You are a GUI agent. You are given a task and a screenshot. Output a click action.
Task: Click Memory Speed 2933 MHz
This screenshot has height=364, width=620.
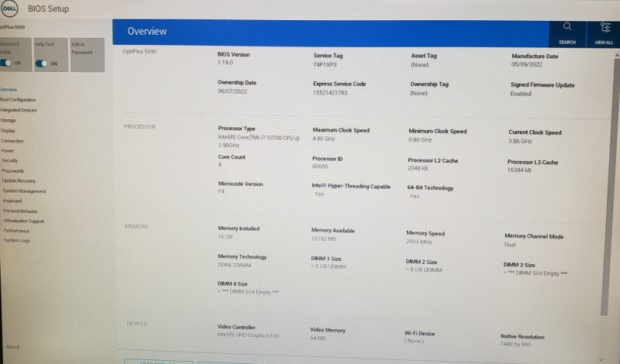coord(419,242)
